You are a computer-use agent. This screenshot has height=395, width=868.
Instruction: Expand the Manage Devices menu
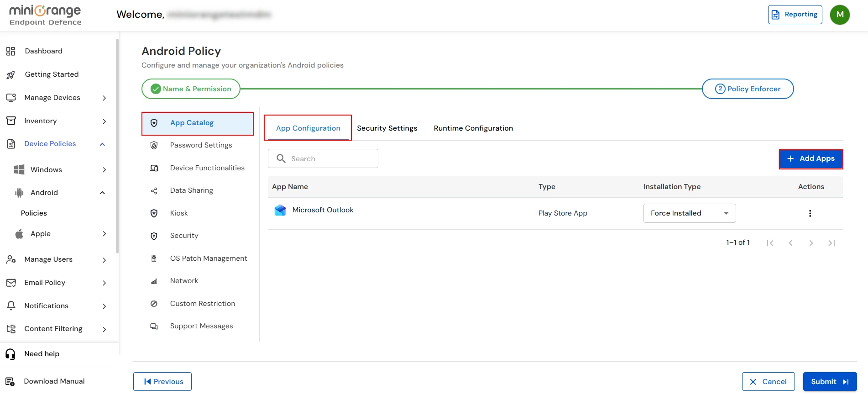pyautogui.click(x=104, y=98)
